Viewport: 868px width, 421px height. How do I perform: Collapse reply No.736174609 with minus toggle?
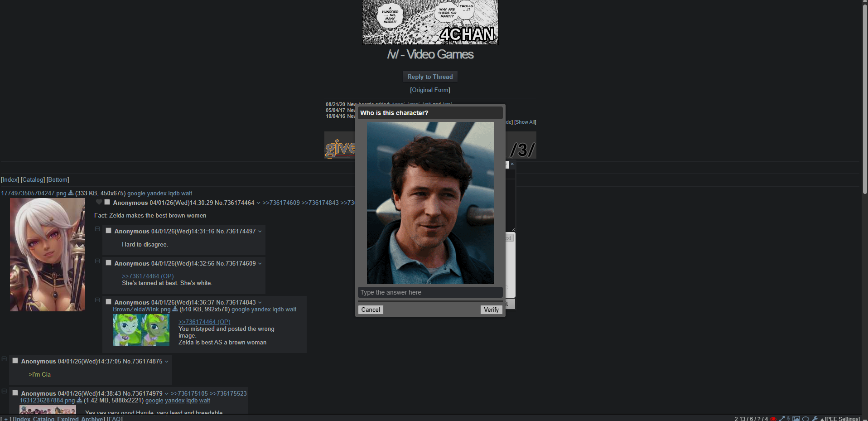point(97,261)
